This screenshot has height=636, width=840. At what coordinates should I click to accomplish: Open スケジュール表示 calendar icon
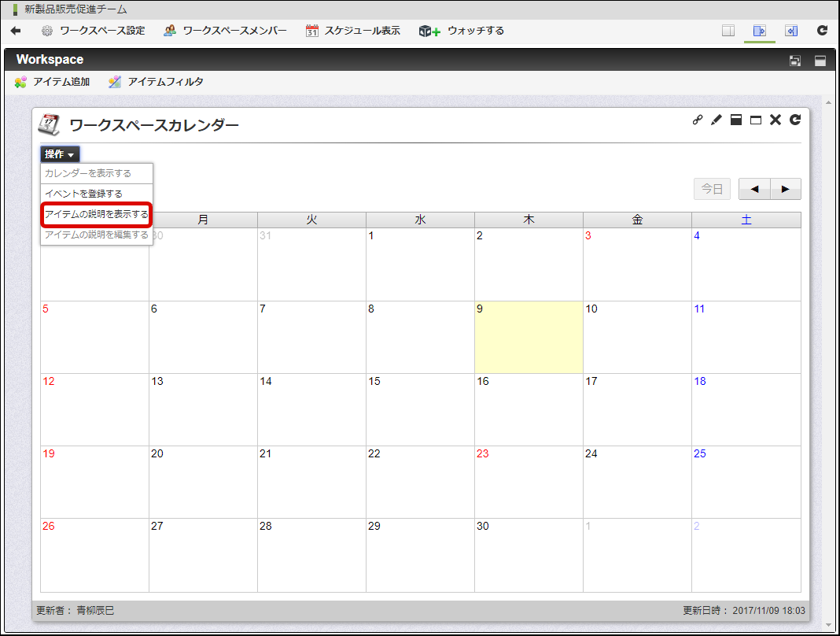coord(311,31)
